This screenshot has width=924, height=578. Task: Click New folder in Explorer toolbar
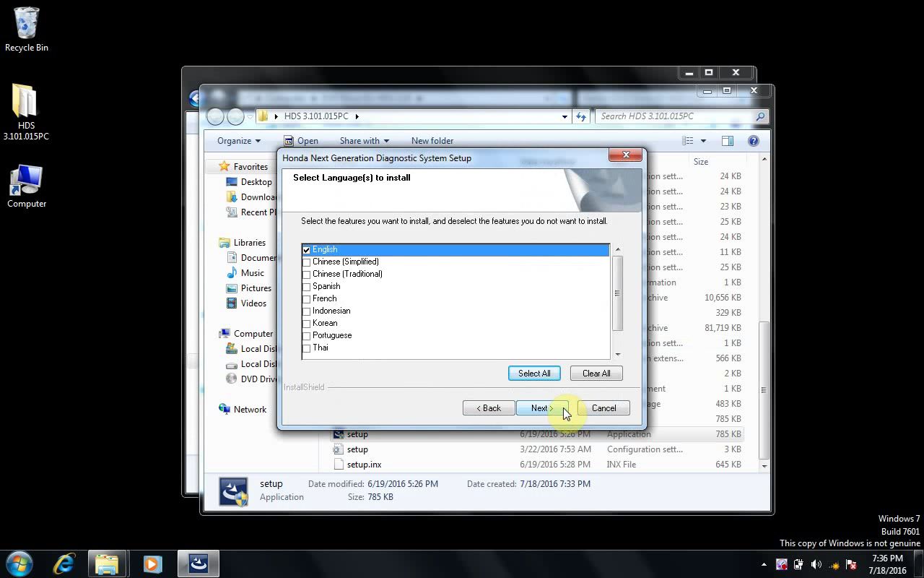[432, 141]
